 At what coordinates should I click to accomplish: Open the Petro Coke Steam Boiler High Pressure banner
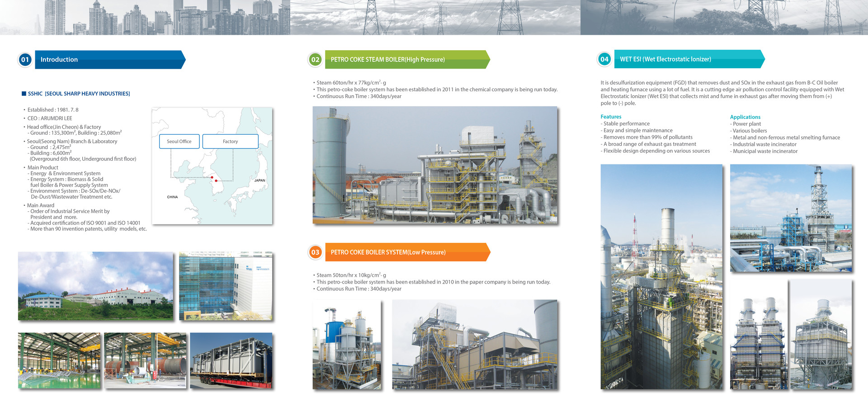click(x=407, y=60)
